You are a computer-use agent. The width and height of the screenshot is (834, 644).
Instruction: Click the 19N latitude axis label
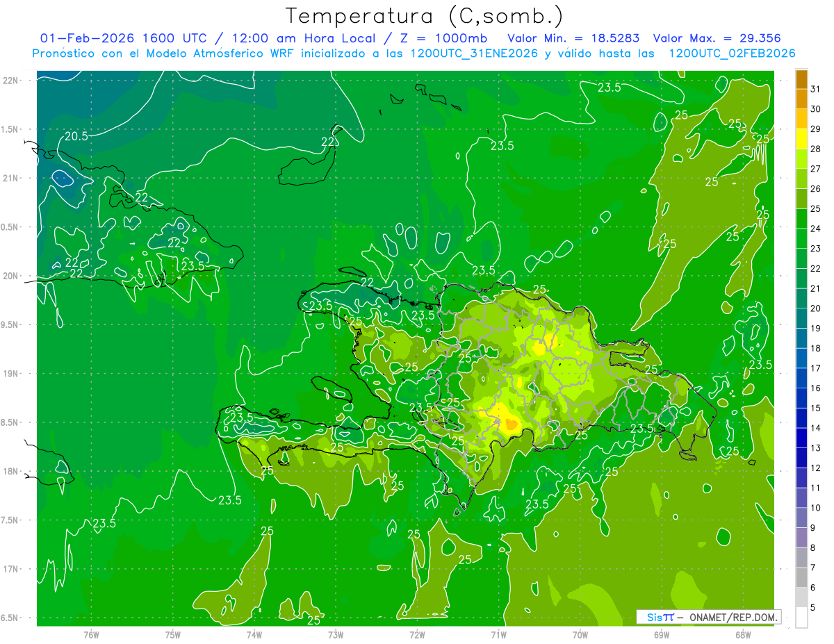pos(10,374)
